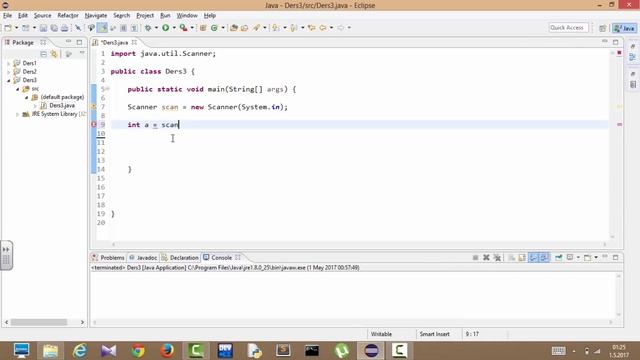Toggle Link with Editor in Package Explorer

point(54,54)
